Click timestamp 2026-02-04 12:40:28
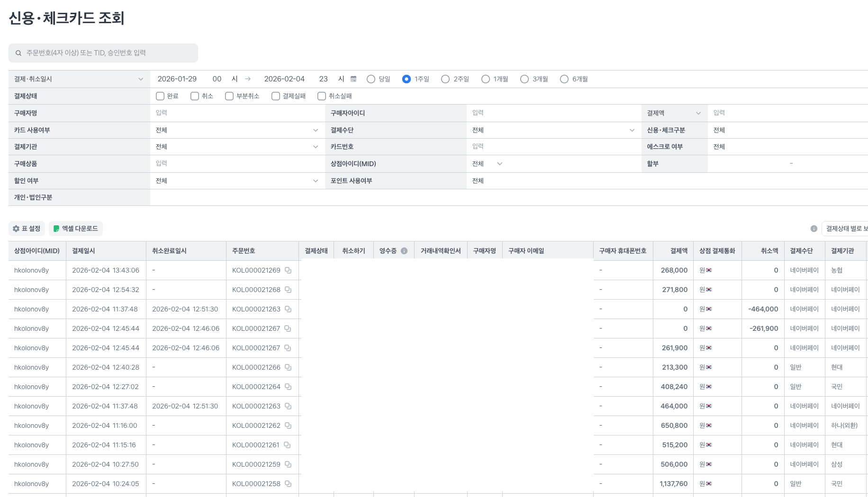The image size is (868, 497). coord(106,367)
